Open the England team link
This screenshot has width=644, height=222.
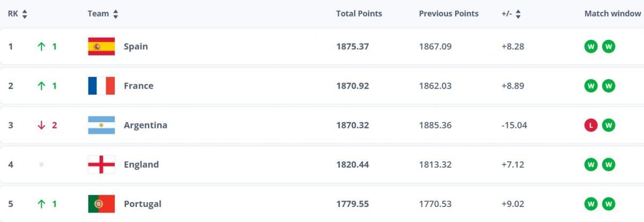point(141,164)
